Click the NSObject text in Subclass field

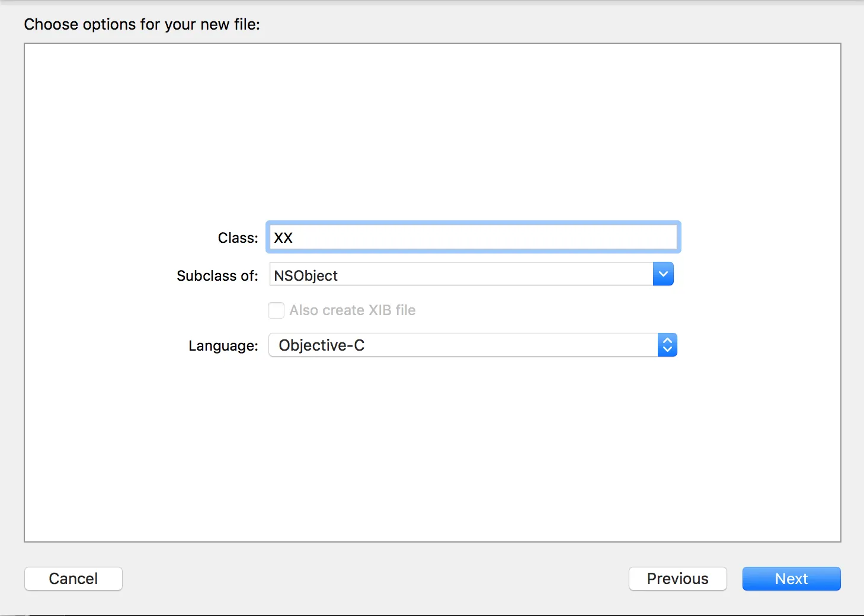306,275
